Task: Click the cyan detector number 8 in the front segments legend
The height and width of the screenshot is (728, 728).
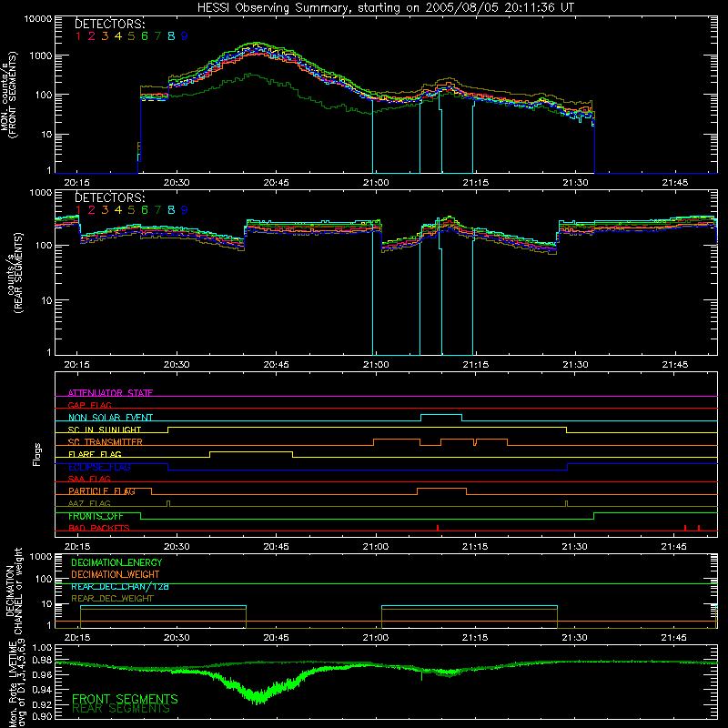Action: [x=171, y=36]
